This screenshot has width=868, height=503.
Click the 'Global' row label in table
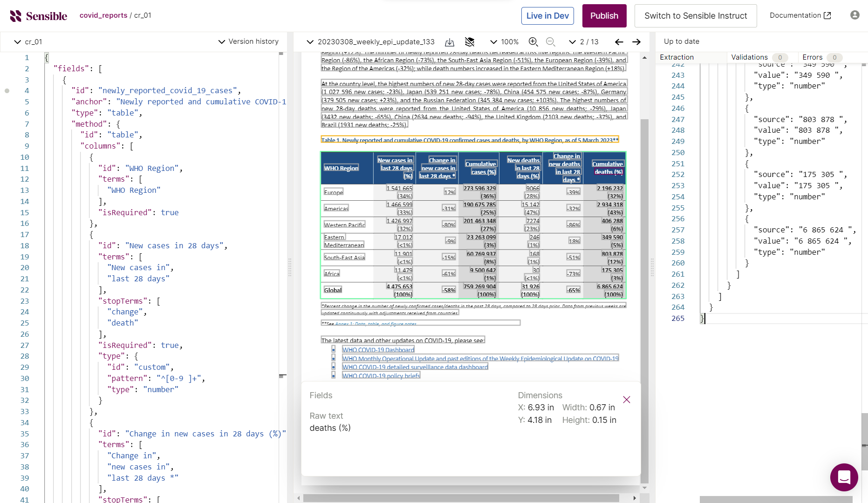click(x=333, y=290)
